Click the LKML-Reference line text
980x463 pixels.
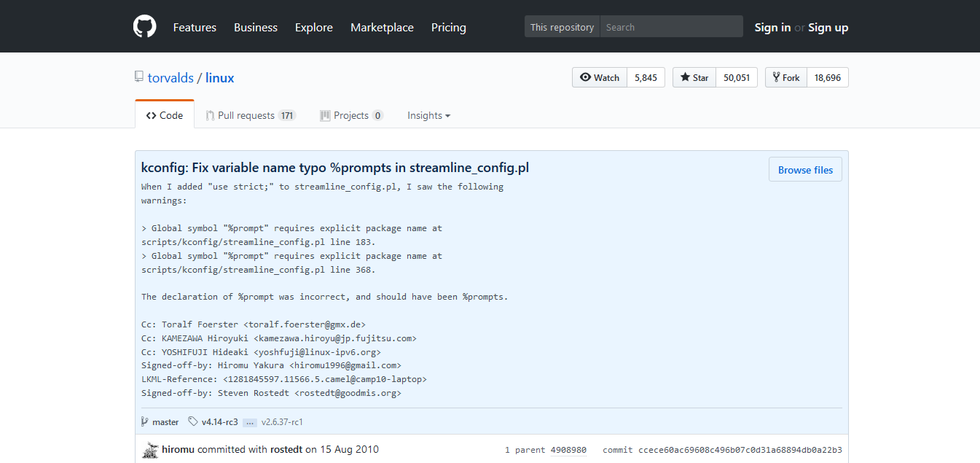click(x=284, y=380)
